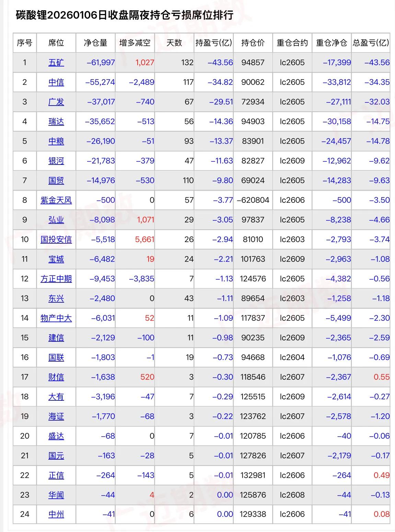Open the 银河 seat link

[x=56, y=161]
